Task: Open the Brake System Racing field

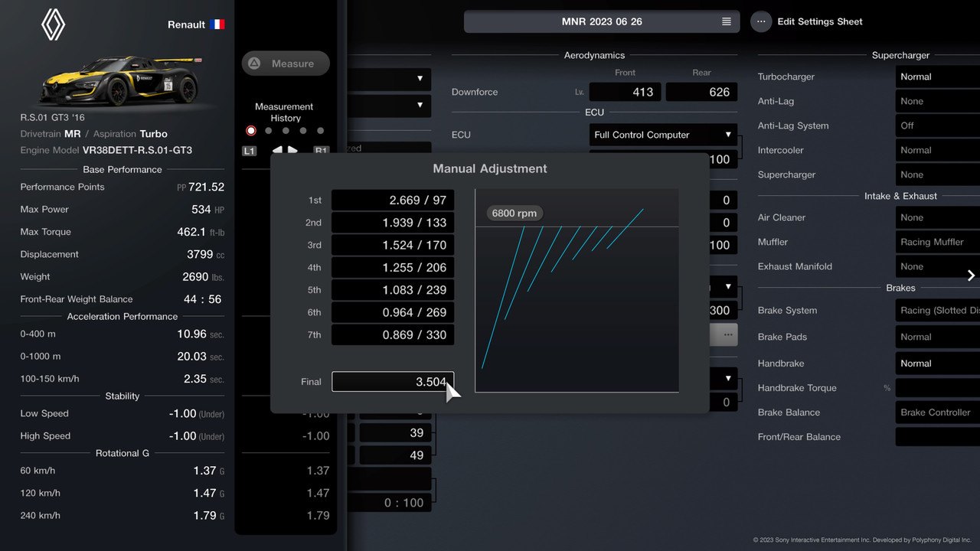Action: (938, 311)
